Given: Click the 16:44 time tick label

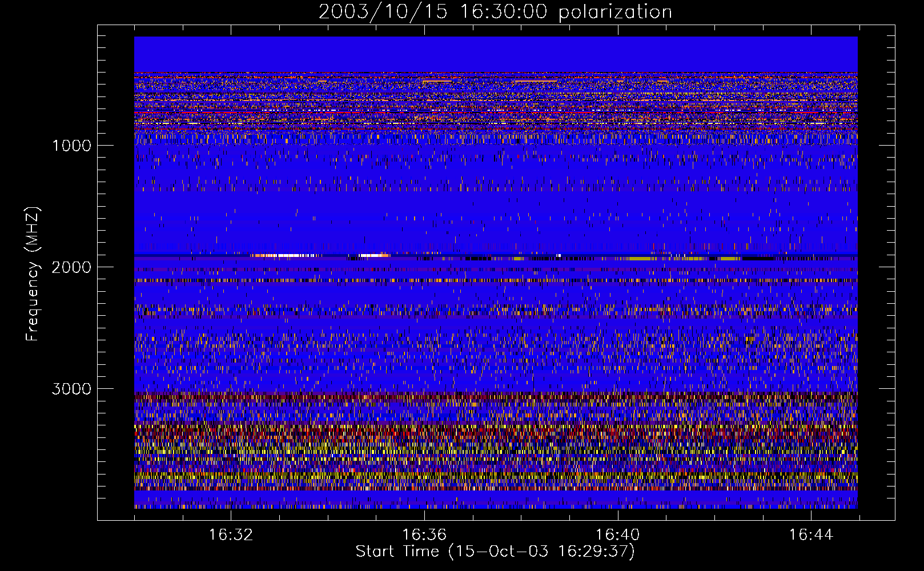Looking at the screenshot, I should point(811,535).
